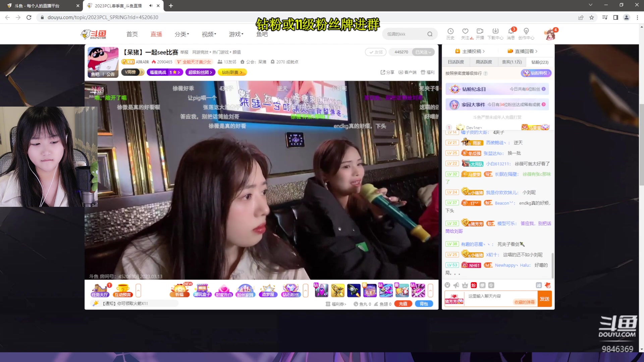The image size is (644, 362).
Task: Open the 任务大厅 task hall icon
Action: pos(100,290)
